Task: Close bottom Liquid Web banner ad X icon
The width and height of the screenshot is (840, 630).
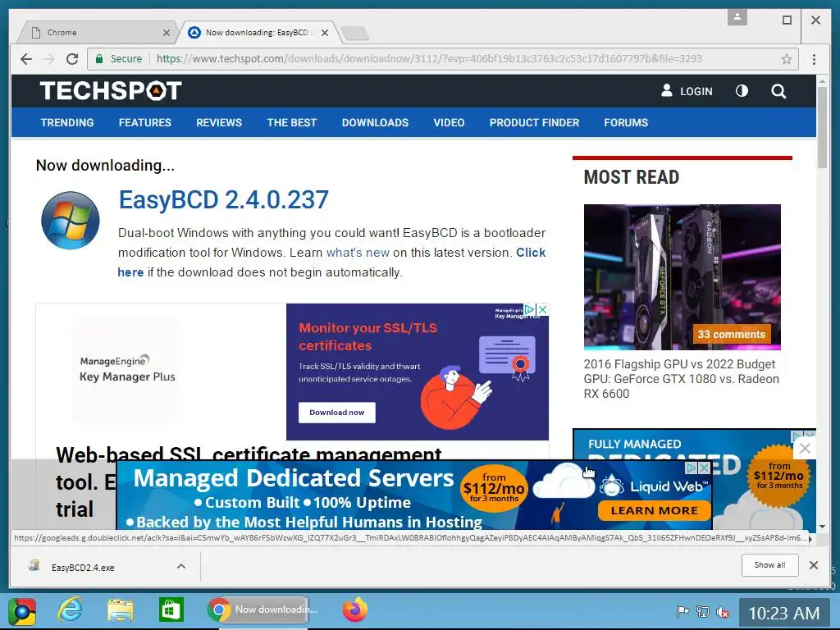Action: [705, 468]
